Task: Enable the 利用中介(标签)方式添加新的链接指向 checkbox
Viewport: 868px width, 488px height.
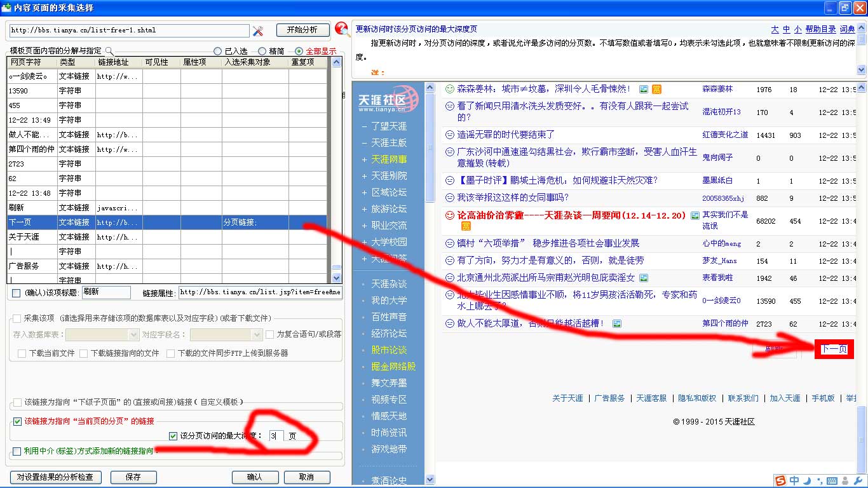Action: coord(17,451)
